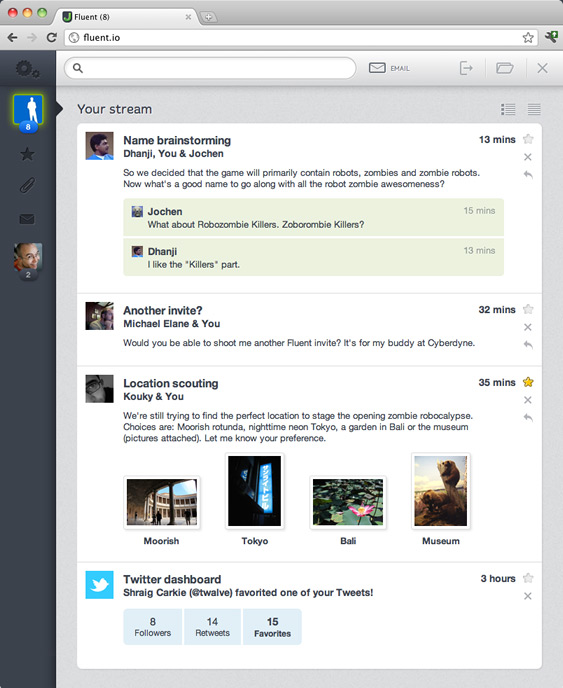Star the Twitter dashboard item

[528, 578]
